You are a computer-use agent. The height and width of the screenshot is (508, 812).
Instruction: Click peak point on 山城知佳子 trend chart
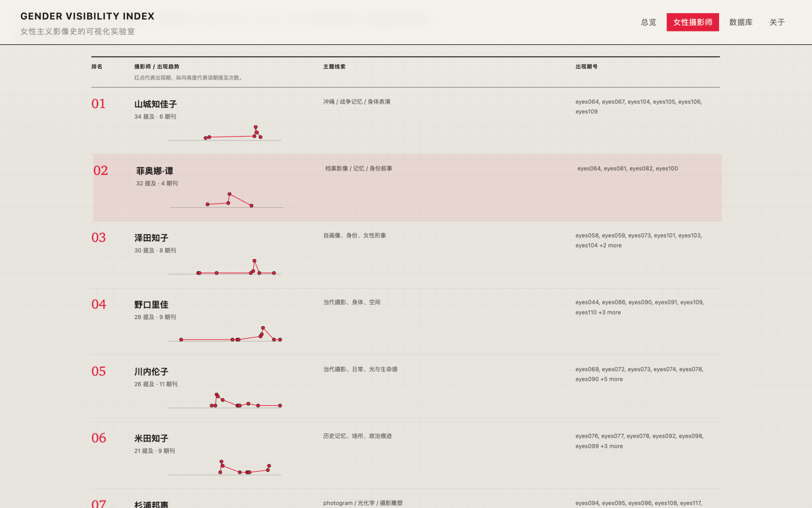tap(256, 127)
